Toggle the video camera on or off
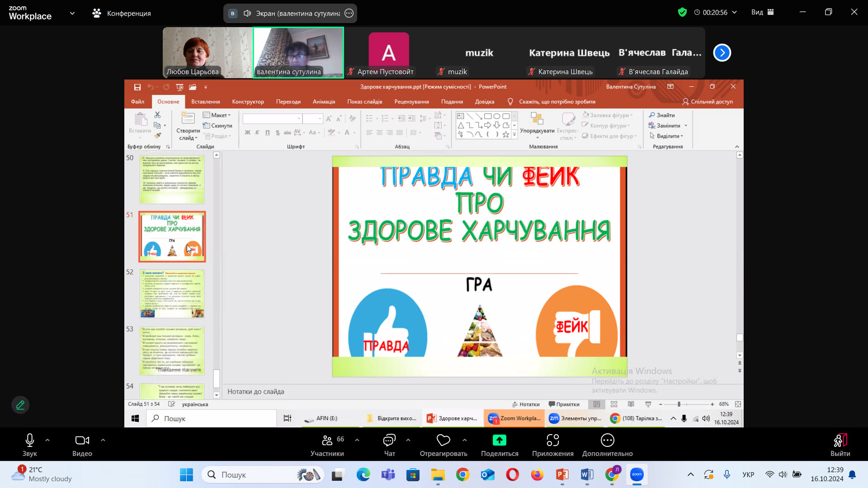Image resolution: width=868 pixels, height=488 pixels. [x=82, y=440]
